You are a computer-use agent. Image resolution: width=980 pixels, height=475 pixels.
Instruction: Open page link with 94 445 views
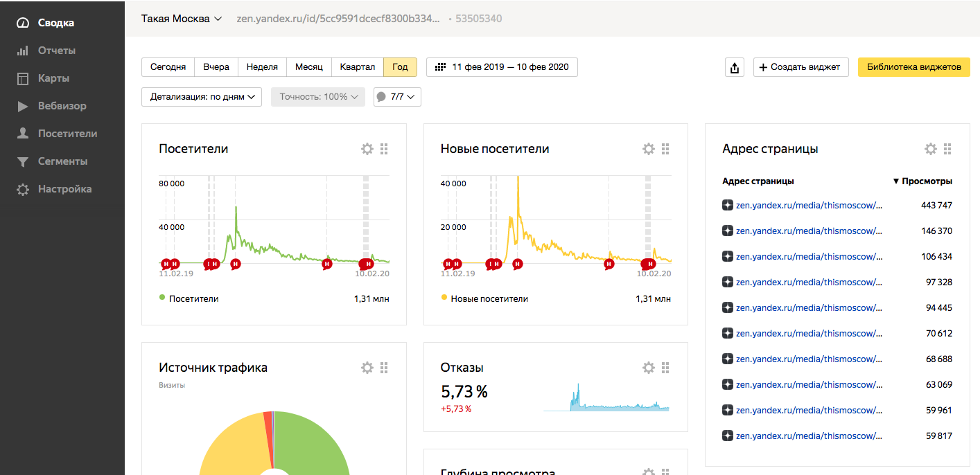(x=810, y=307)
